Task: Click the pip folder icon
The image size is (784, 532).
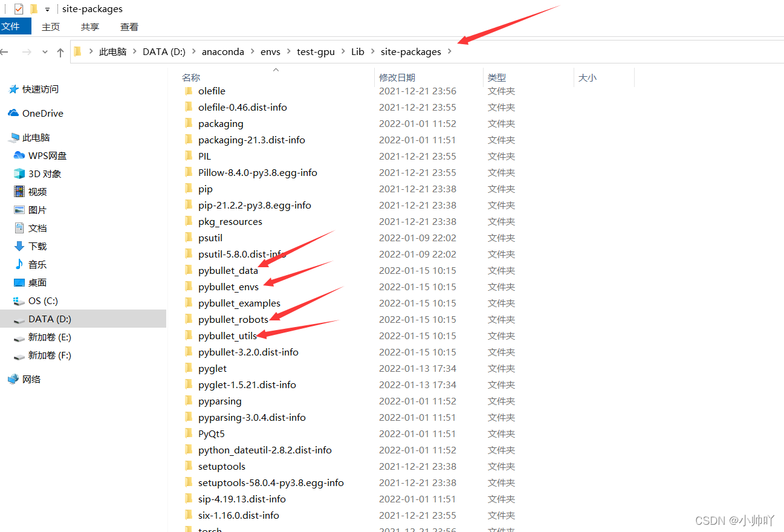Action: point(189,189)
